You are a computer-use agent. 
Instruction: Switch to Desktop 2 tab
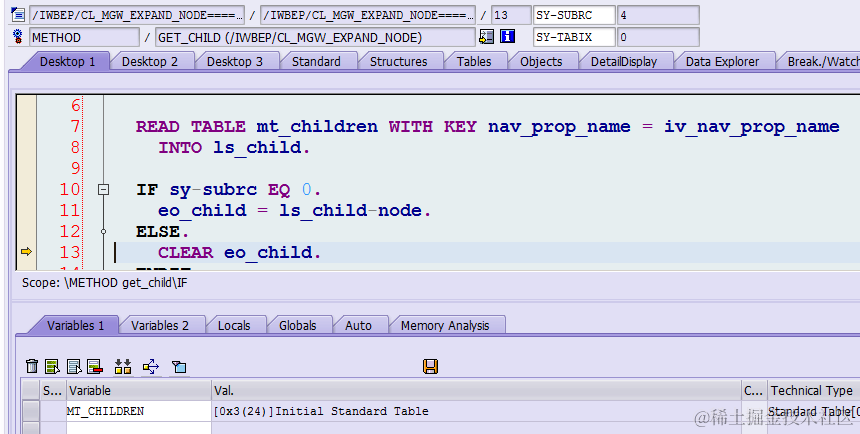coord(150,61)
